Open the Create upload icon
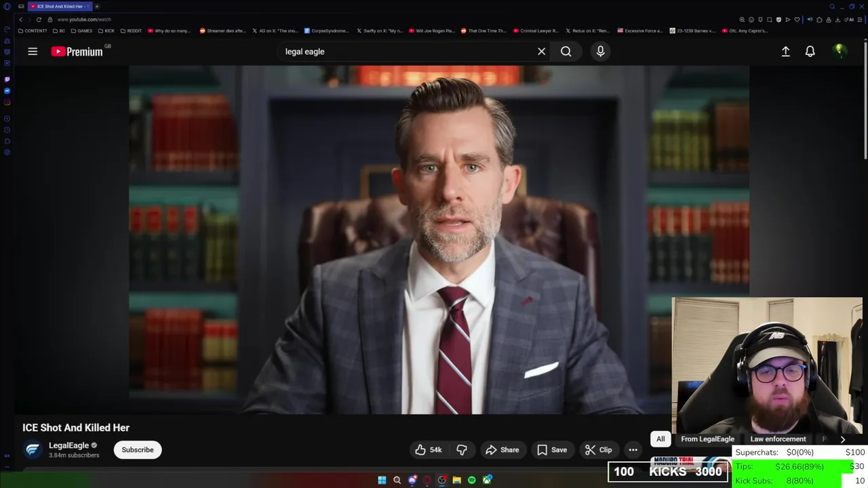The height and width of the screenshot is (488, 868). pos(785,52)
